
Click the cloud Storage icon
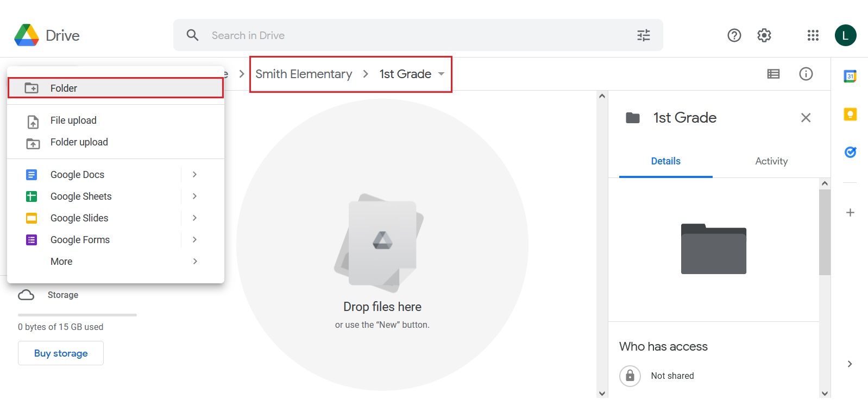coord(26,295)
